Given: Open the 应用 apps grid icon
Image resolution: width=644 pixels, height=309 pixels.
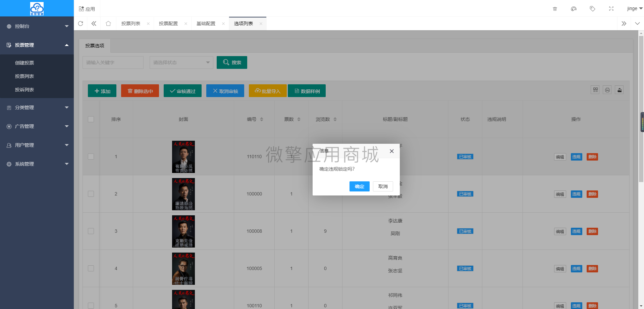Looking at the screenshot, I should point(82,9).
